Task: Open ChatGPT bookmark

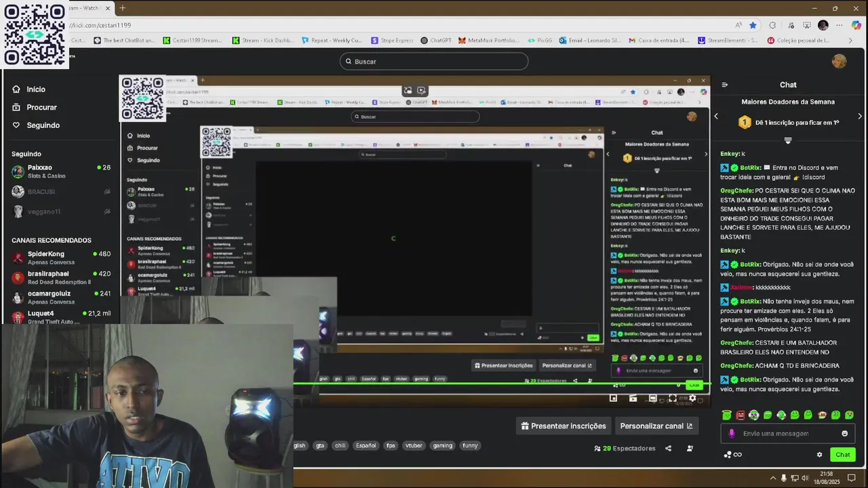Action: 435,41
